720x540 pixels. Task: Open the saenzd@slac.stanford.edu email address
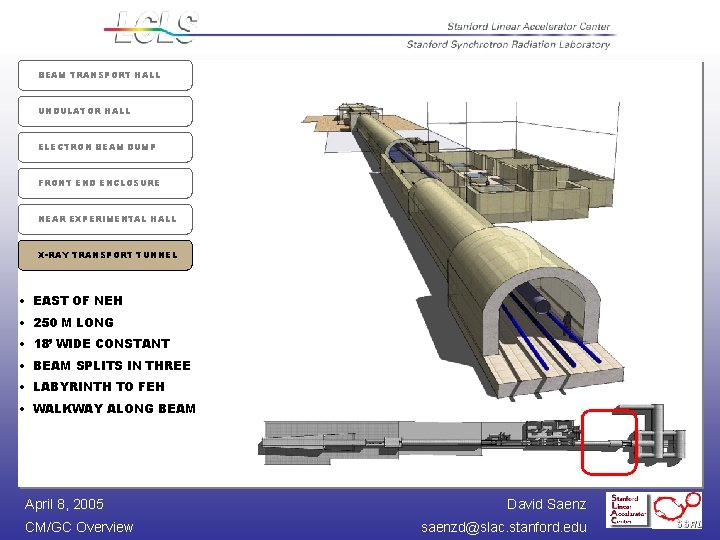[504, 527]
